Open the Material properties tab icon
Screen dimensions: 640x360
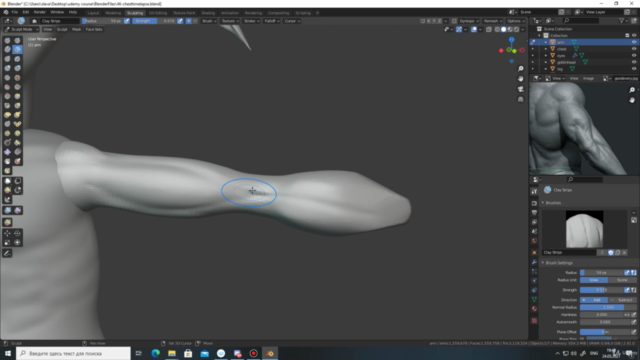coord(534,309)
